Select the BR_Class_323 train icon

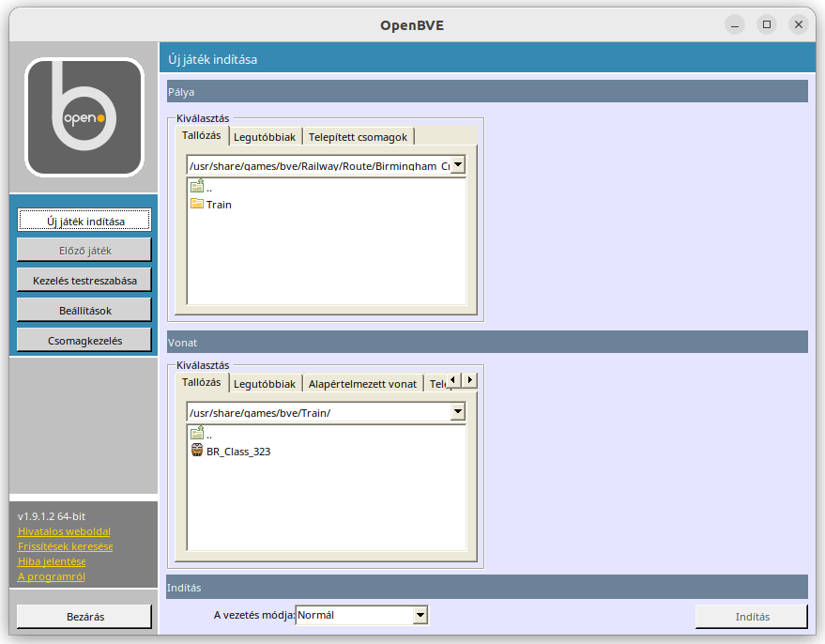pyautogui.click(x=197, y=451)
